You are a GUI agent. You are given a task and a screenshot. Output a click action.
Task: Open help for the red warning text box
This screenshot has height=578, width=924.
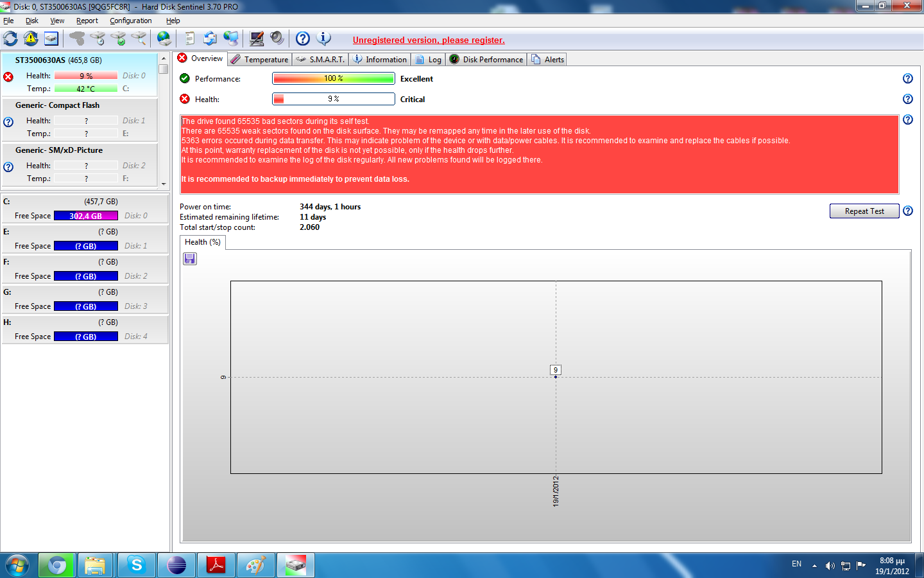[908, 119]
